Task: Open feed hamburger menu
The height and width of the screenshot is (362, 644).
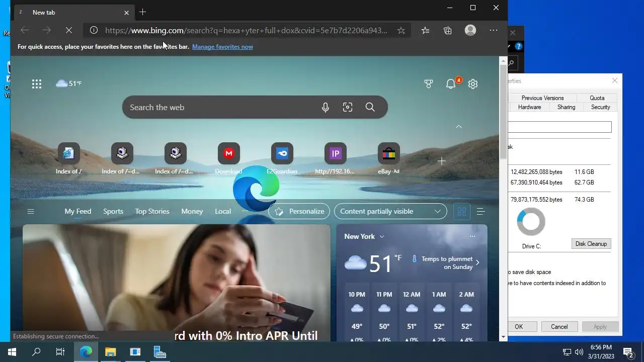Action: 31,212
